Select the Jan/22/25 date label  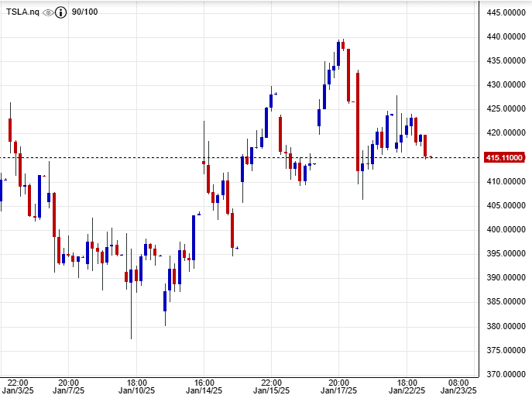pyautogui.click(x=406, y=390)
